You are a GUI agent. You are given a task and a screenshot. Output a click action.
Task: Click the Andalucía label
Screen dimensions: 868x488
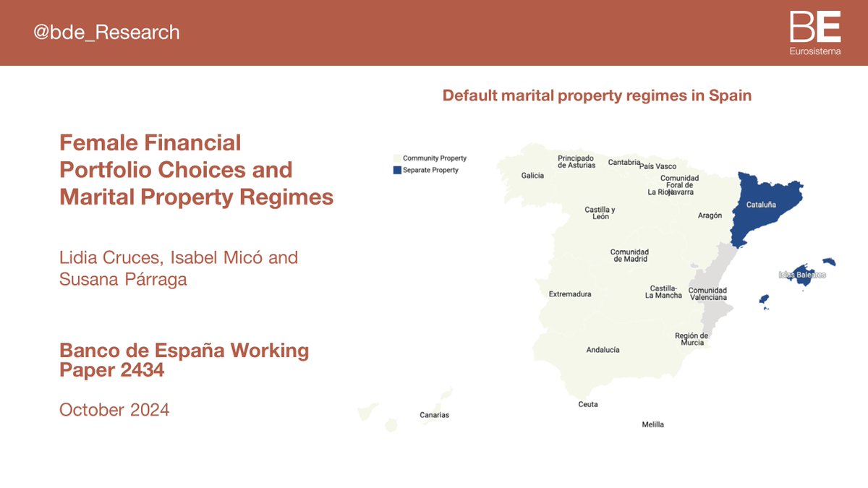click(x=603, y=350)
